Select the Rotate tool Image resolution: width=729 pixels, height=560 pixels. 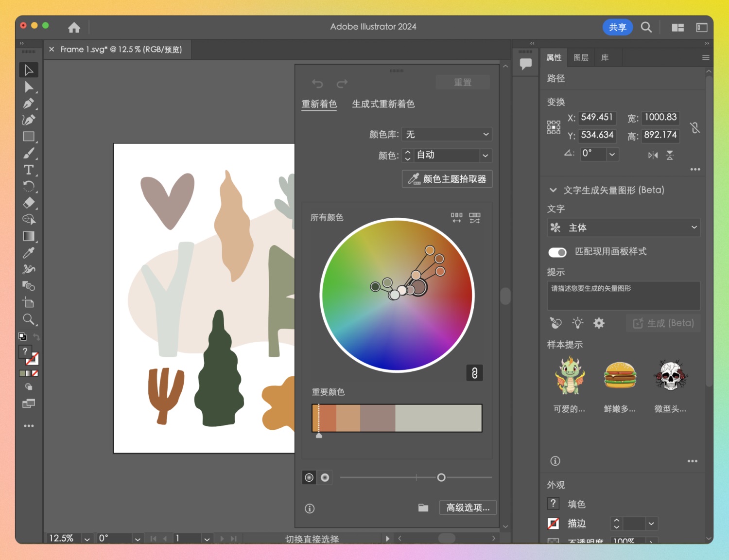[x=29, y=186]
